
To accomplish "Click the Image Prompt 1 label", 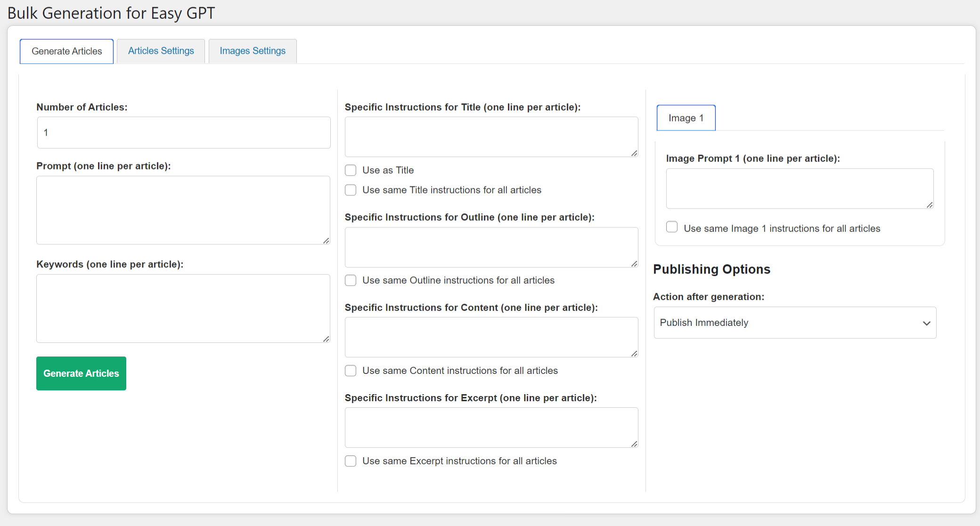I will [x=753, y=159].
